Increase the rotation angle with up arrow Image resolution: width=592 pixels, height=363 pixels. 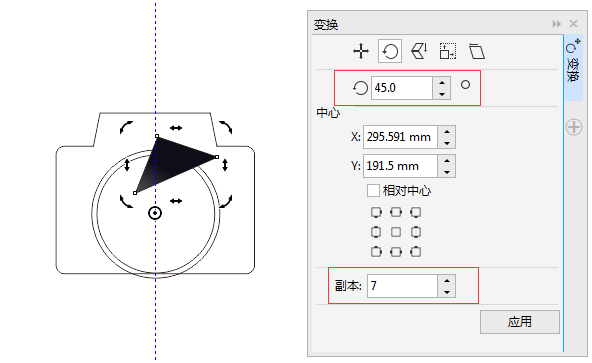(442, 83)
